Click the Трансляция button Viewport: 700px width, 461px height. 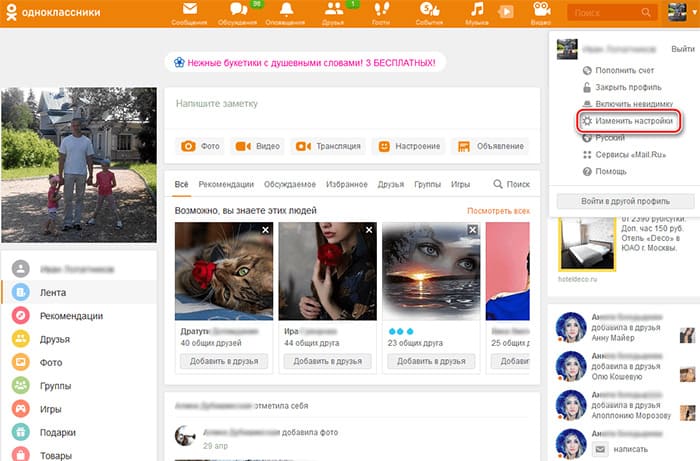pos(328,146)
